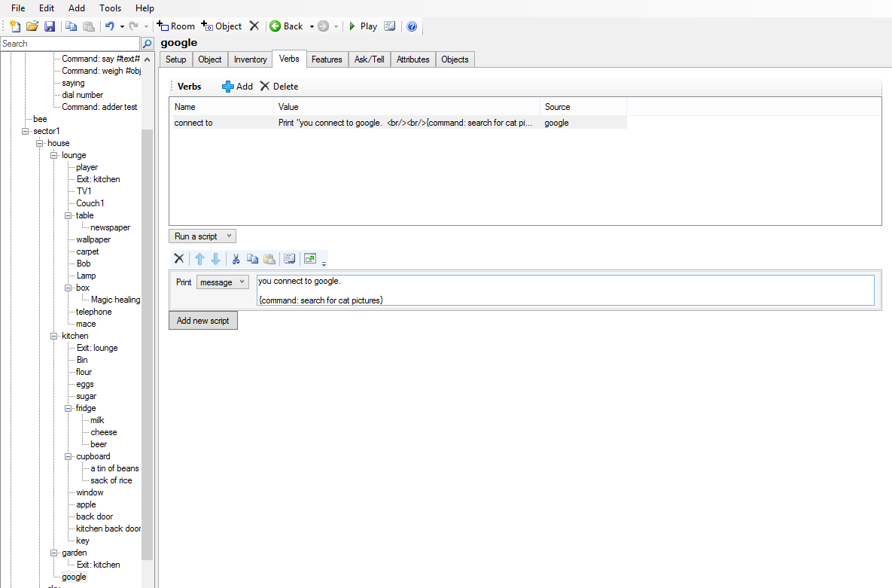The image size is (892, 588).
Task: Open the Tools menu
Action: pyautogui.click(x=110, y=8)
